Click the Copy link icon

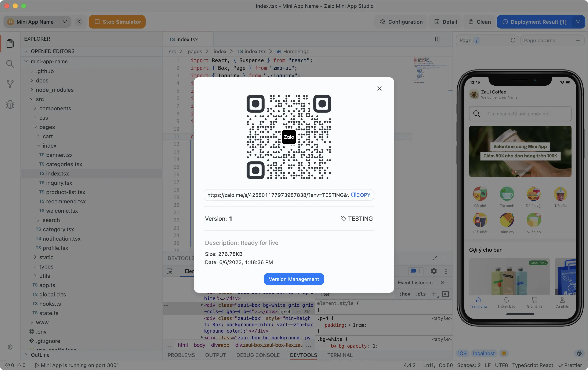tap(353, 195)
